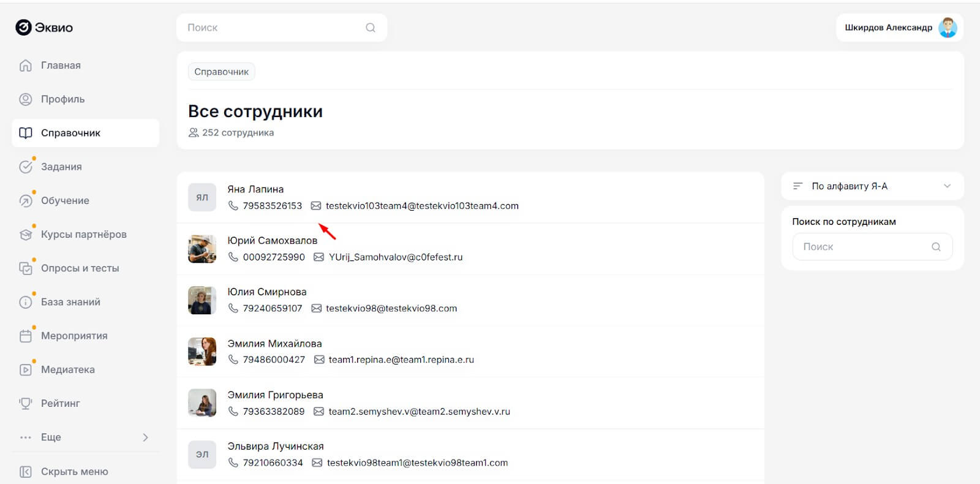Open the По алфавиту Я-А sort dropdown
The height and width of the screenshot is (484, 980).
pyautogui.click(x=872, y=186)
